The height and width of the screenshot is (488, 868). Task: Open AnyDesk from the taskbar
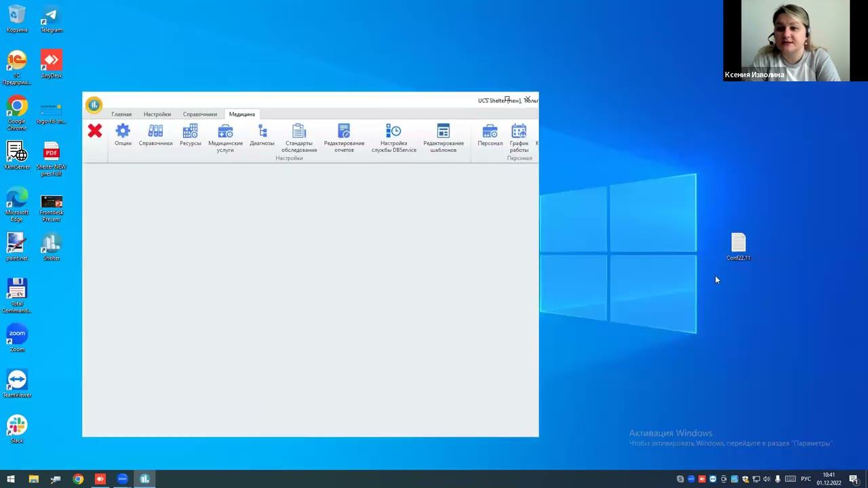(x=100, y=479)
